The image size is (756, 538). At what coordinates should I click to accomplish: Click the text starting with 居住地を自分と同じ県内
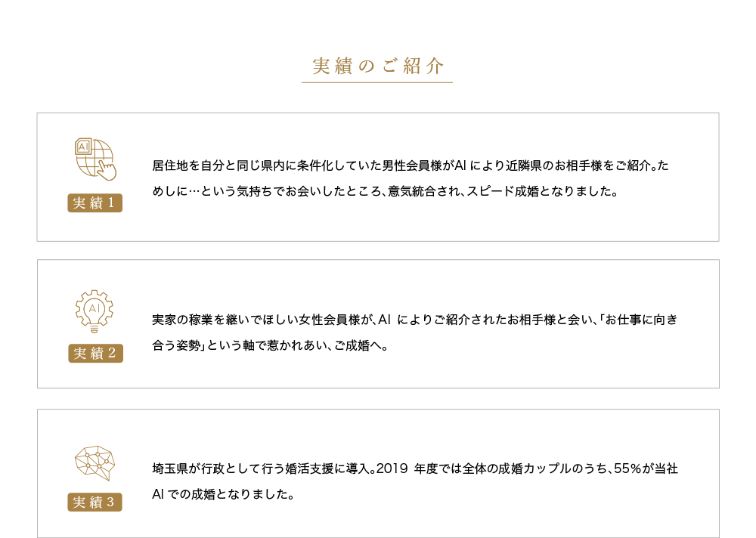coord(411,165)
